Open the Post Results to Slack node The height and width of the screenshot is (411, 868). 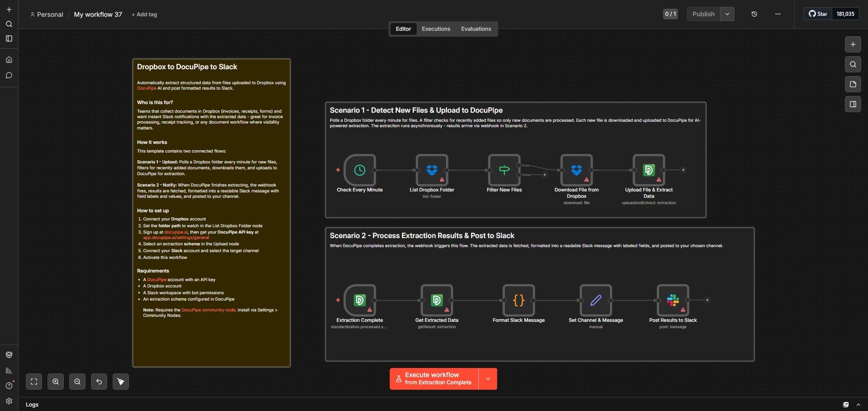tap(673, 300)
